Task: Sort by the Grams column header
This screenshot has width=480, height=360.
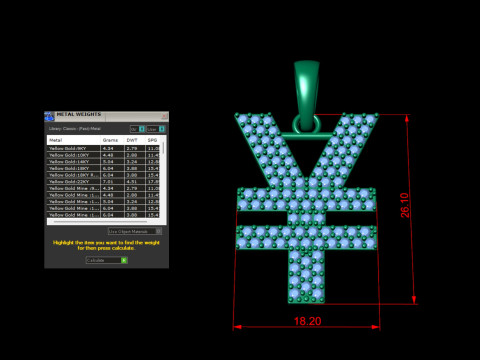Action: coord(113,140)
